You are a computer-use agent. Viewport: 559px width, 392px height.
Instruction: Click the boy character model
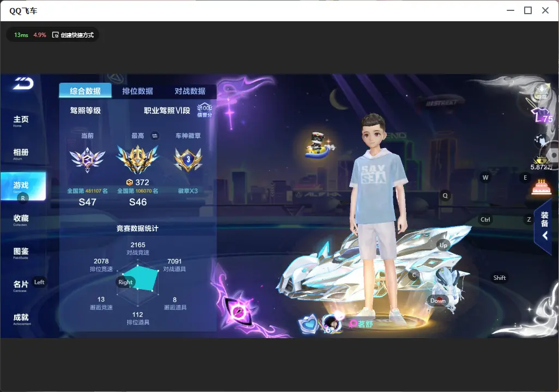378,214
